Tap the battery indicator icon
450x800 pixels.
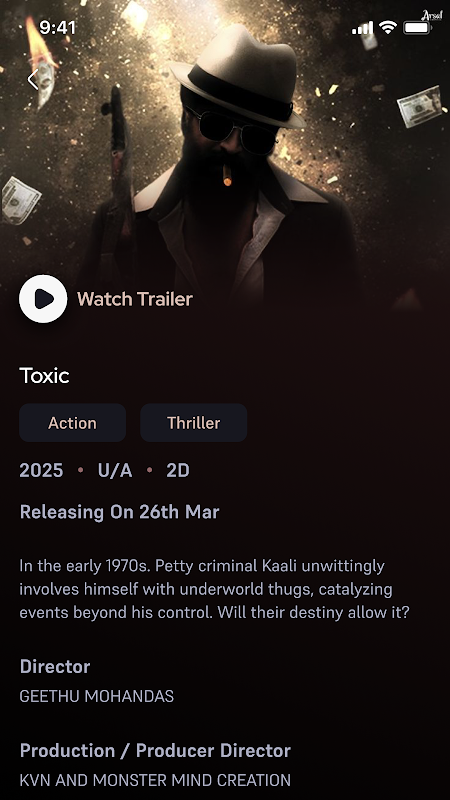click(x=417, y=28)
